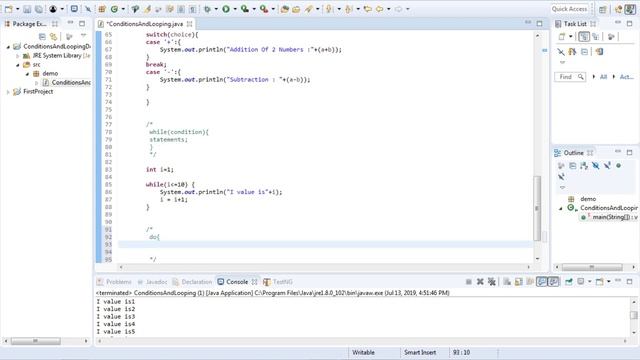
Task: Collapse ConditionsAndLoopingD project node
Action: (x=8, y=47)
